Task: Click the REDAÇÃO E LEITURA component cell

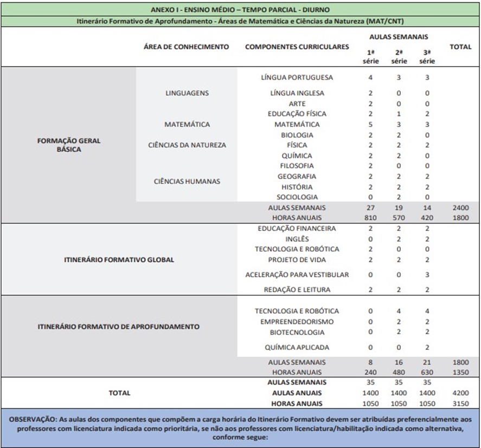Action: pyautogui.click(x=297, y=290)
